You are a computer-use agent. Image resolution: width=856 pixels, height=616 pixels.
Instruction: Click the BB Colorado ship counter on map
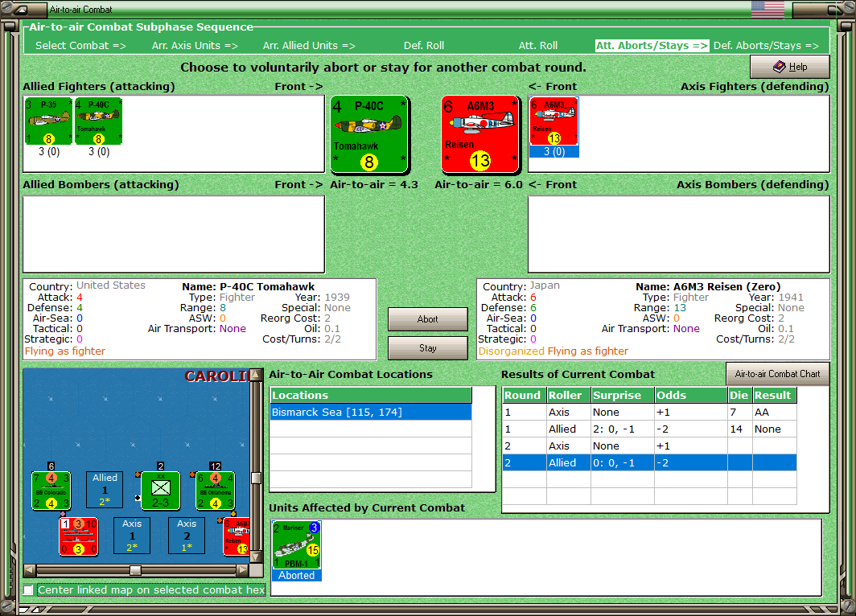[51, 491]
